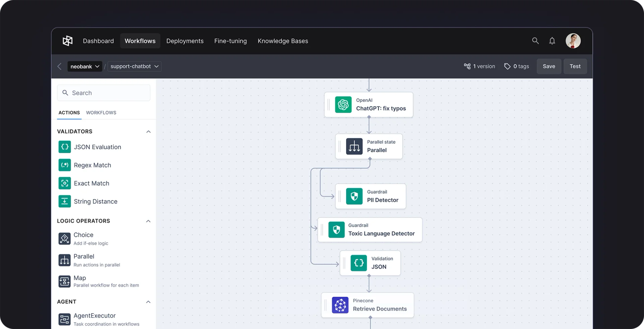The width and height of the screenshot is (644, 329).
Task: Select the JSON Evaluation validator icon
Action: tap(64, 147)
